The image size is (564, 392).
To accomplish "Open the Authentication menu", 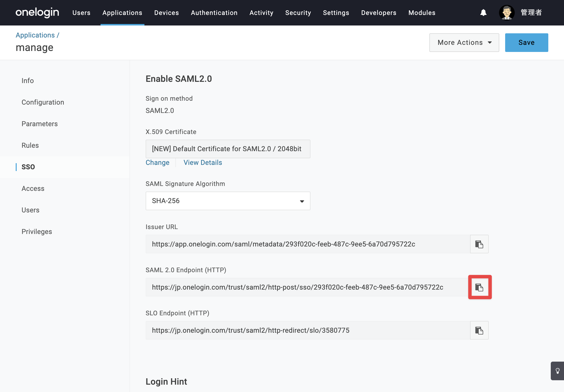I will (214, 13).
